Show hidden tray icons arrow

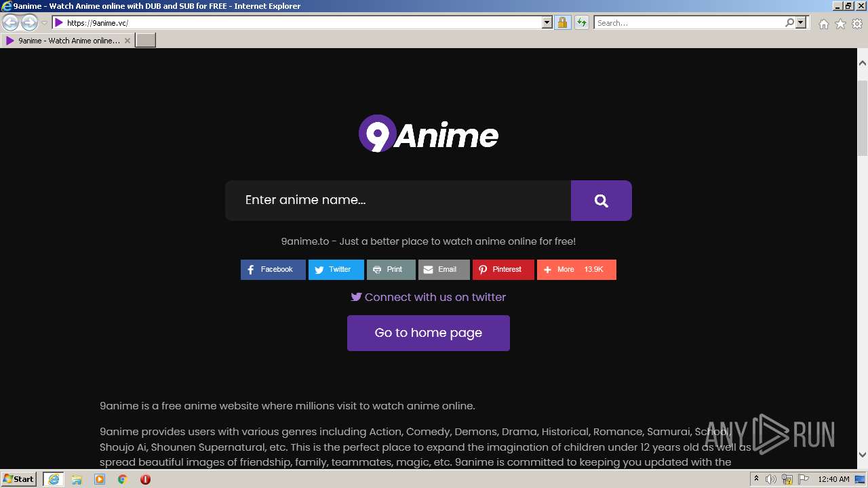point(756,479)
